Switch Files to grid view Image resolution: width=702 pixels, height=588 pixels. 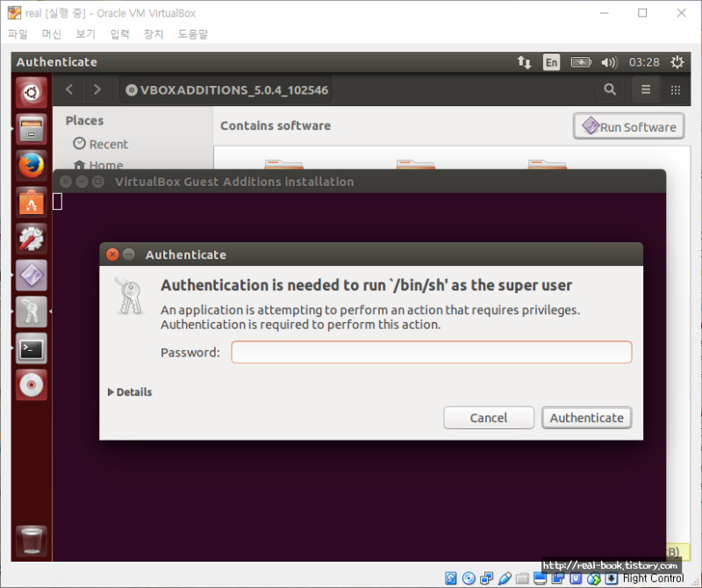pyautogui.click(x=675, y=90)
